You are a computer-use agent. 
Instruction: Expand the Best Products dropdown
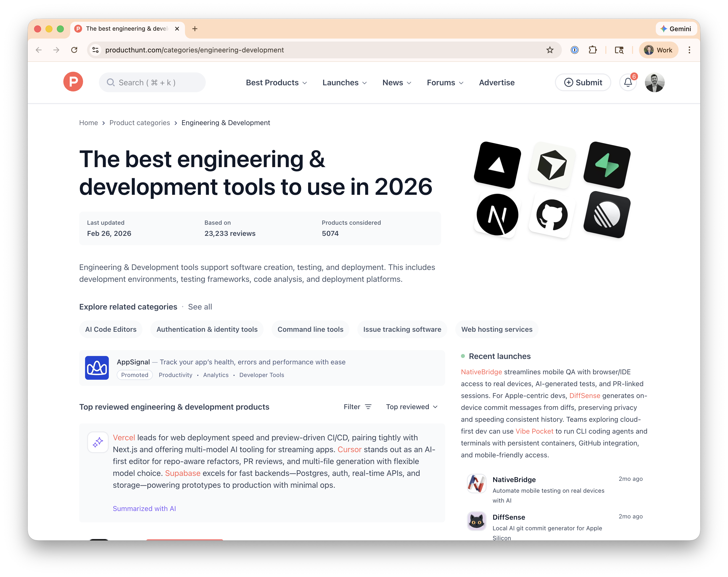(276, 82)
